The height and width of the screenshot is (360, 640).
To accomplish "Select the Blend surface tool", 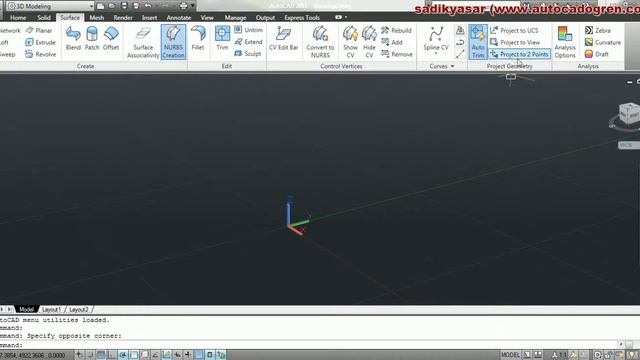I will coord(73,38).
